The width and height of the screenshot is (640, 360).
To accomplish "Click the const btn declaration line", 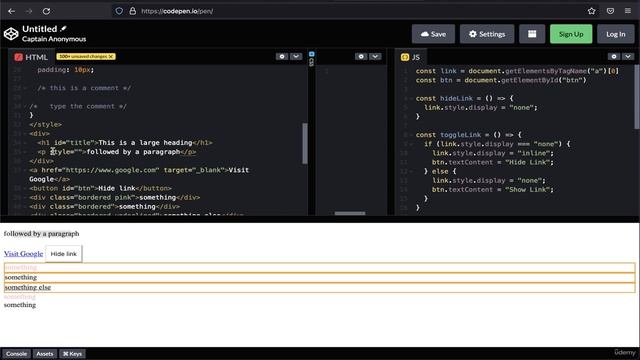I will 501,80.
